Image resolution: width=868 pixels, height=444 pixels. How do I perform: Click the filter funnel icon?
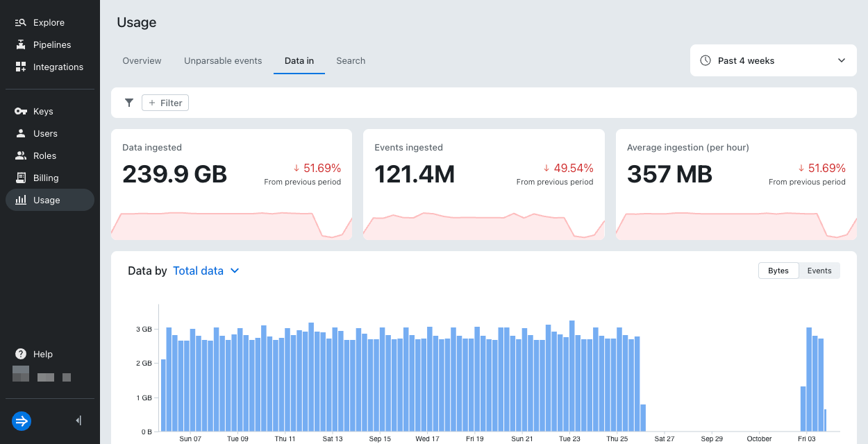129,103
